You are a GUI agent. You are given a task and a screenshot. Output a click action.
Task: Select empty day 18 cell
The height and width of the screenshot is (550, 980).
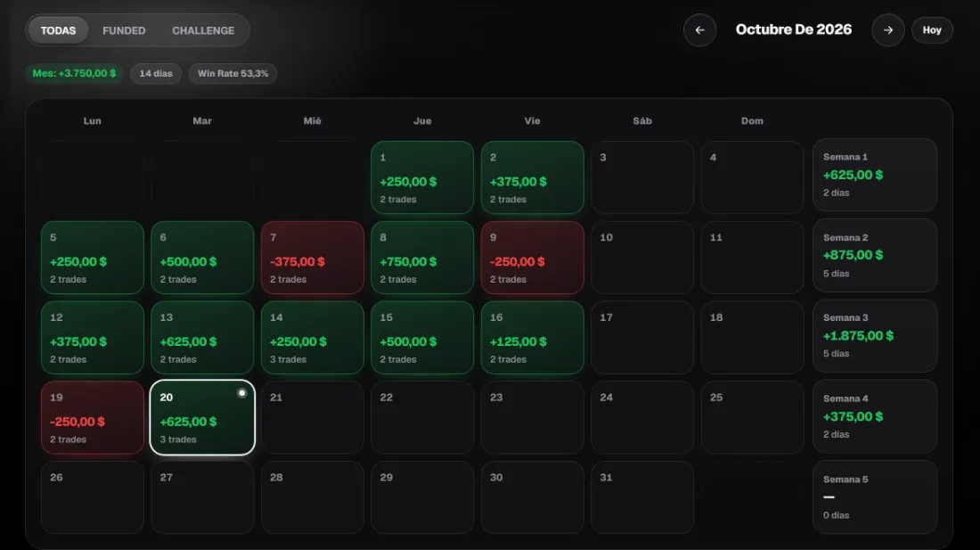coord(752,338)
